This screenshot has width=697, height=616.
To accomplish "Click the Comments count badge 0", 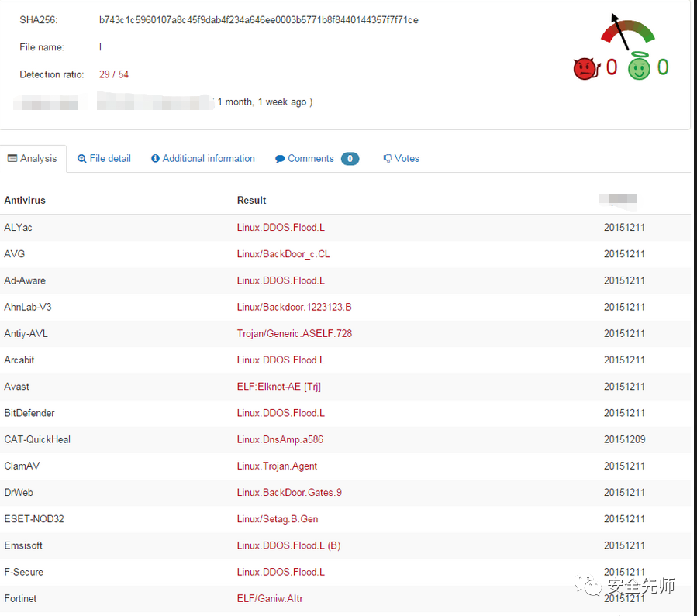I will point(350,159).
